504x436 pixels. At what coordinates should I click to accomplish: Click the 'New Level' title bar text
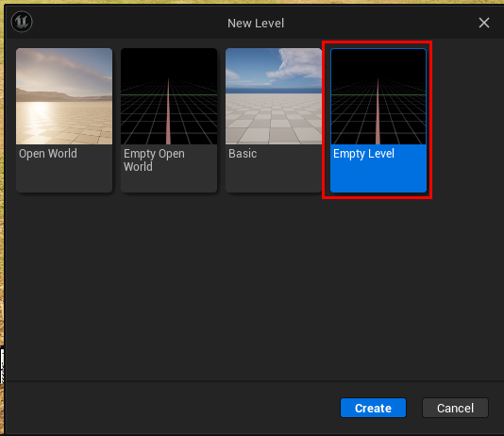[256, 24]
